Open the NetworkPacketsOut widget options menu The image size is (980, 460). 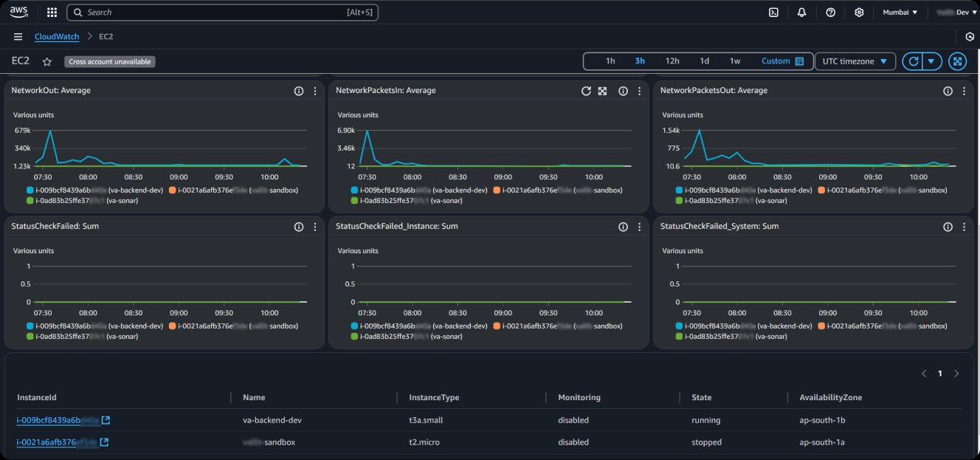point(964,91)
